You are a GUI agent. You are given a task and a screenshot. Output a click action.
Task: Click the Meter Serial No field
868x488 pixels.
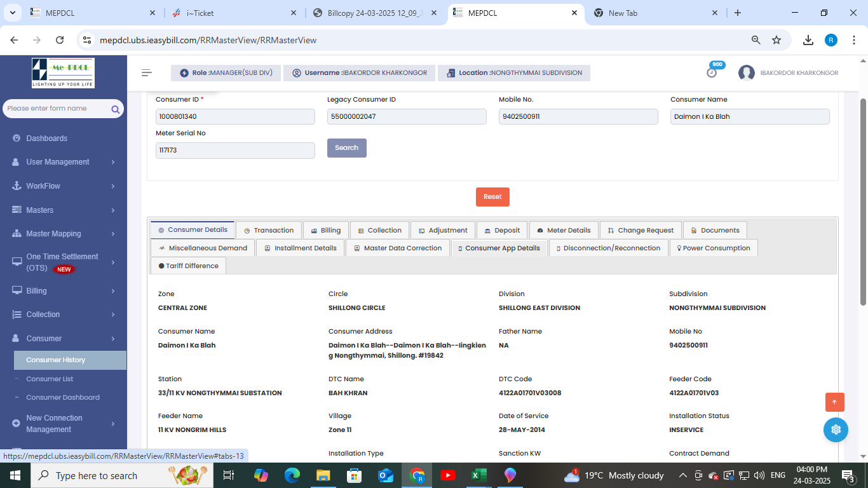pos(235,151)
